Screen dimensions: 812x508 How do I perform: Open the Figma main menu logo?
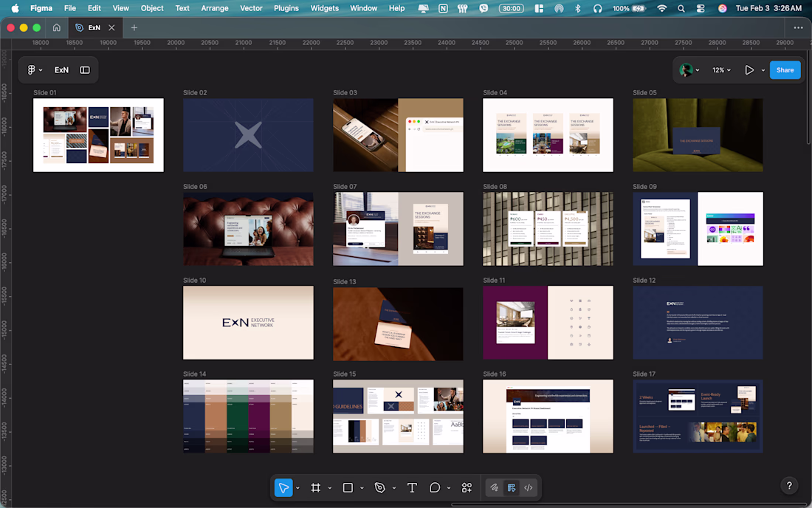[x=34, y=70]
